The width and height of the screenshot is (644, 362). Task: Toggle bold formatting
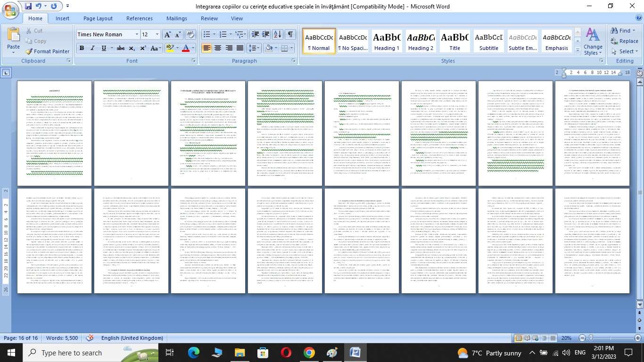82,48
